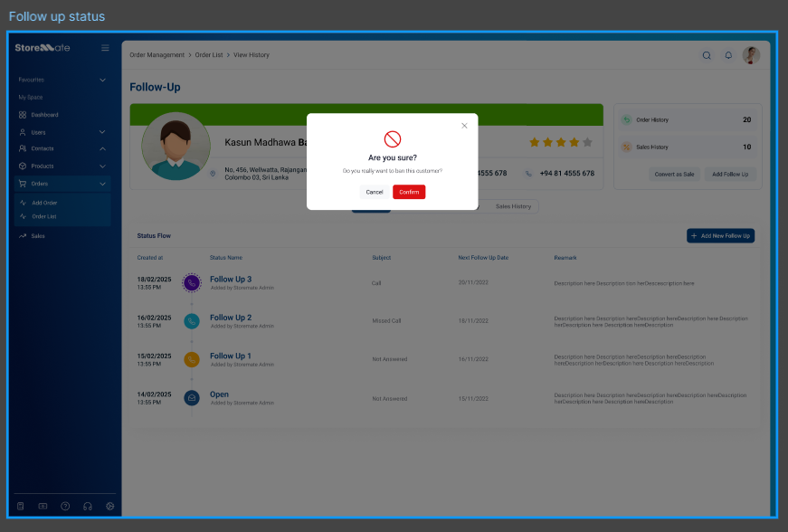This screenshot has height=532, width=788.
Task: Click View History breadcrumb
Action: pos(252,55)
